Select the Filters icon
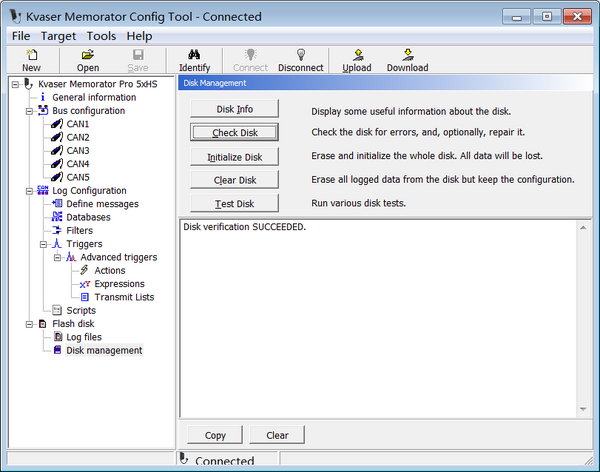The image size is (600, 472). pyautogui.click(x=57, y=230)
